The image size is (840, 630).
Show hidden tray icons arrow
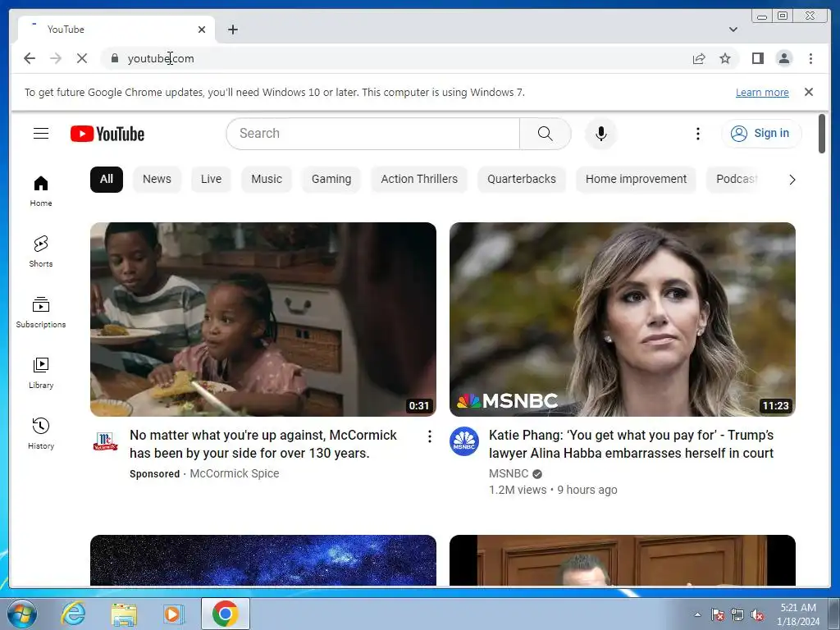point(697,614)
